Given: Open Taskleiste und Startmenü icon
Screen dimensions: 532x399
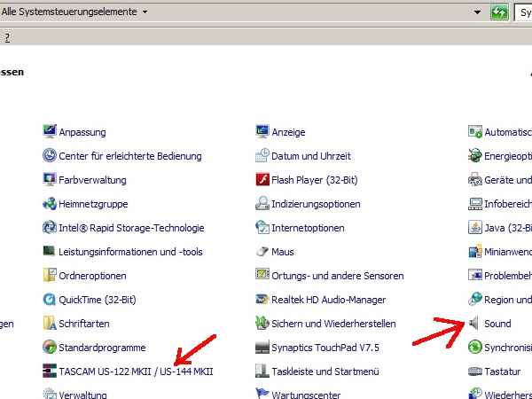Looking at the screenshot, I should (262, 371).
